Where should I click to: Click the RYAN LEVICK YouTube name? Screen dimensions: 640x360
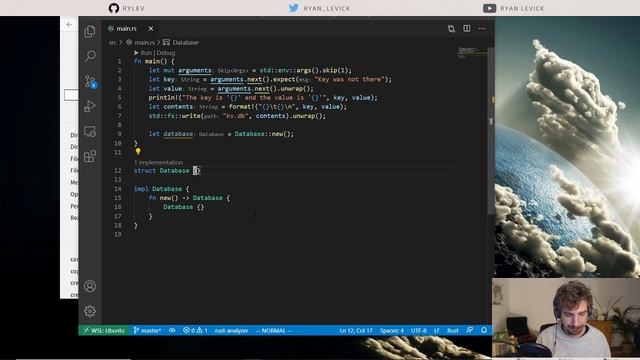coord(522,9)
